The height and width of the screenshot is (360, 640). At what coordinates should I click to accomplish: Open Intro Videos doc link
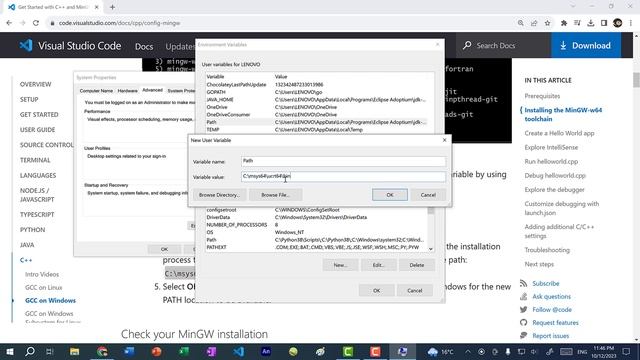tap(42, 274)
